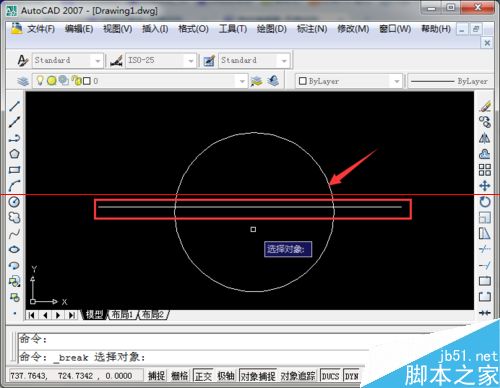Open the Dimension Style manager icon
This screenshot has height=388, width=500.
pos(116,61)
